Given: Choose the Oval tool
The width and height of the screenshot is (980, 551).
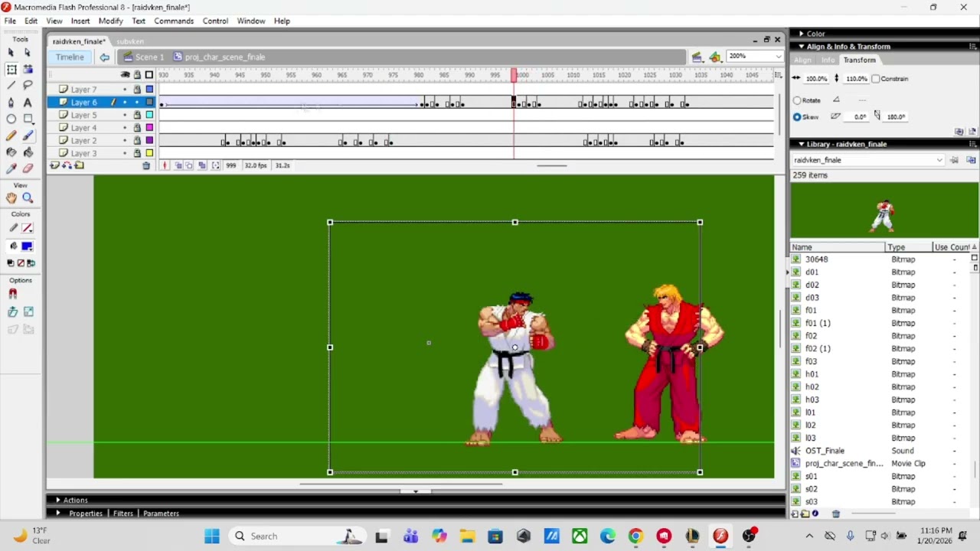Looking at the screenshot, I should (11, 119).
